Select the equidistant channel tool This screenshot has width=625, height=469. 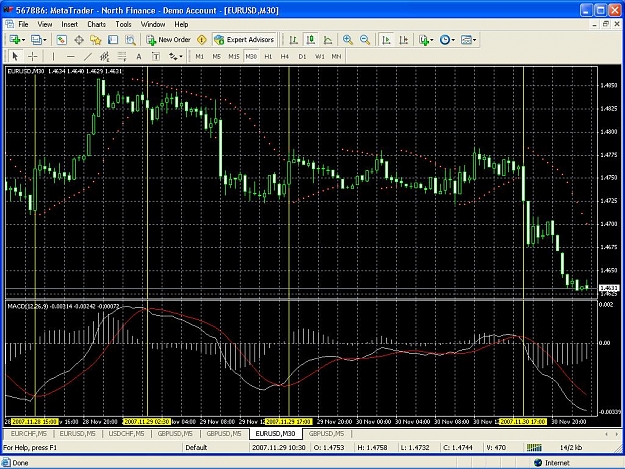[105, 57]
